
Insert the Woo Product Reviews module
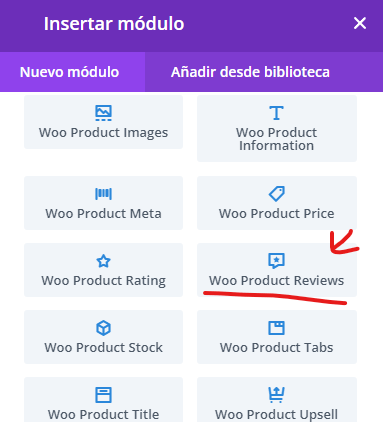click(x=277, y=270)
